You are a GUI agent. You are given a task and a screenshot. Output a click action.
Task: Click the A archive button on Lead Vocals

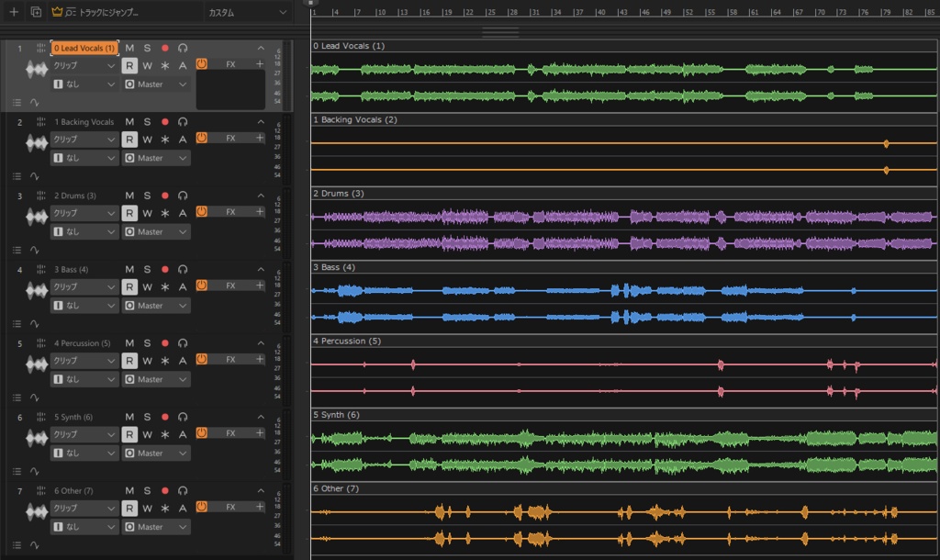point(183,65)
